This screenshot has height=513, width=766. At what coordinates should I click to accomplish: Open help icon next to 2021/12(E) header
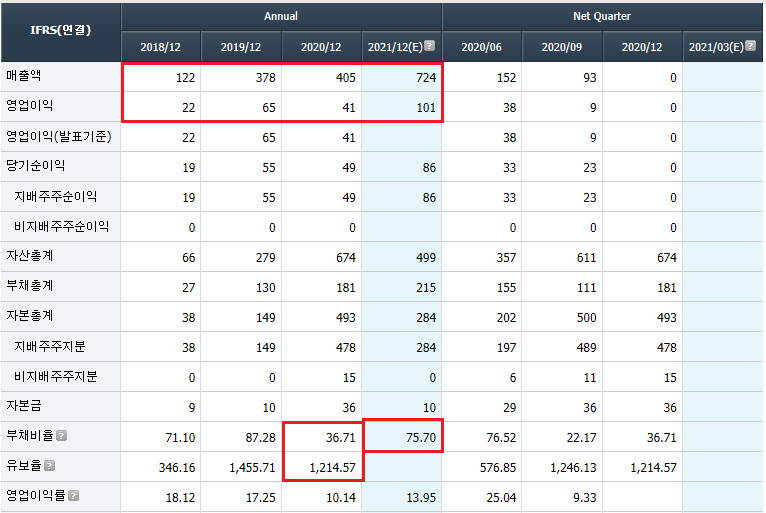pos(429,46)
